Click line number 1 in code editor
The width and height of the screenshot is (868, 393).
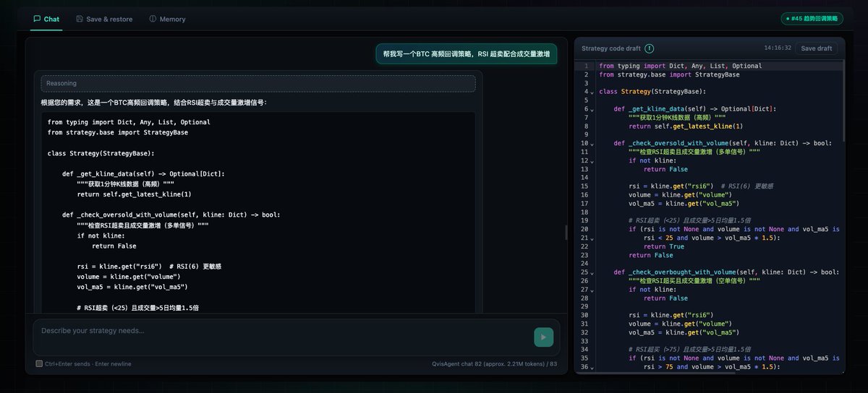pyautogui.click(x=585, y=66)
